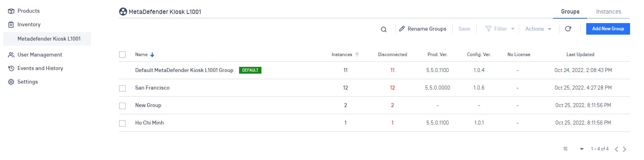The width and height of the screenshot is (644, 160).
Task: Click the Oct 25, 2022, 4:27:28 PM timestamp
Action: click(583, 88)
